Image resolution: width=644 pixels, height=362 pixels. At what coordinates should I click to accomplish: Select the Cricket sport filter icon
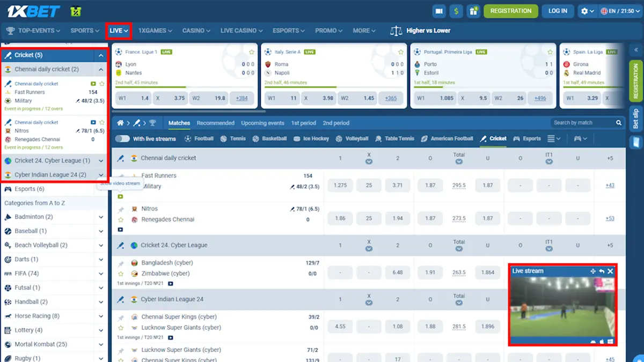[483, 138]
